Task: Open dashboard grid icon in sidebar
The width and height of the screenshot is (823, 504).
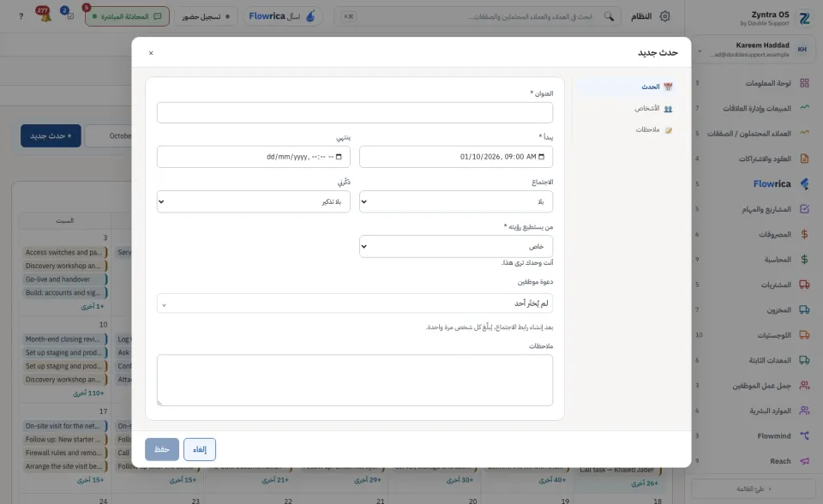Action: pyautogui.click(x=804, y=83)
